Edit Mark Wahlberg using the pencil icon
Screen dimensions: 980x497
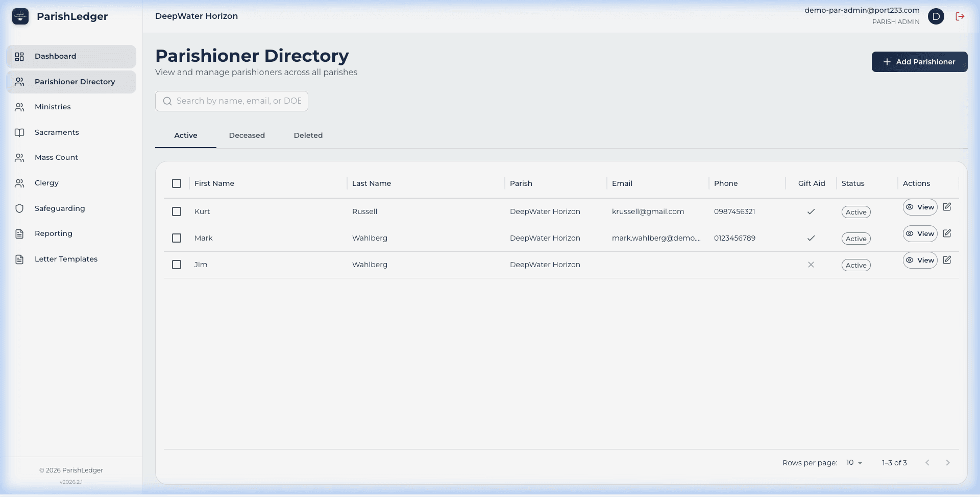coord(947,233)
